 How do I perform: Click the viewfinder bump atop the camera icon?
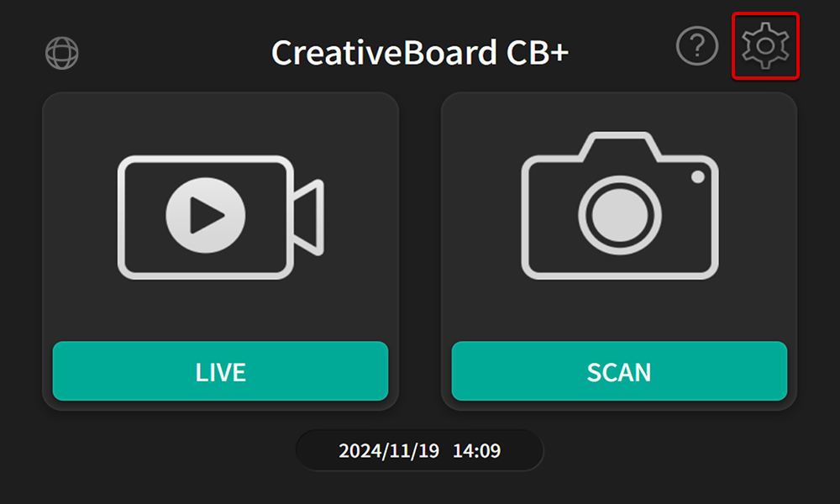coord(620,145)
